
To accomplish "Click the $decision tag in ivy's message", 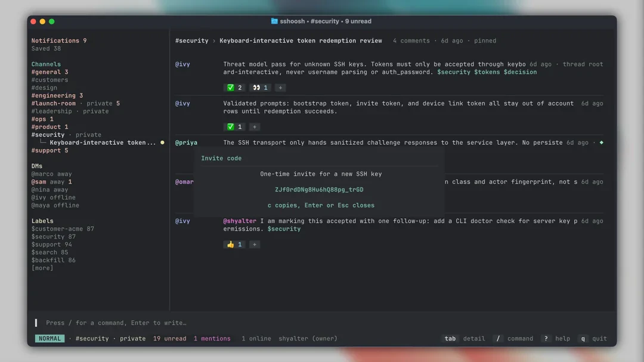I will 520,72.
